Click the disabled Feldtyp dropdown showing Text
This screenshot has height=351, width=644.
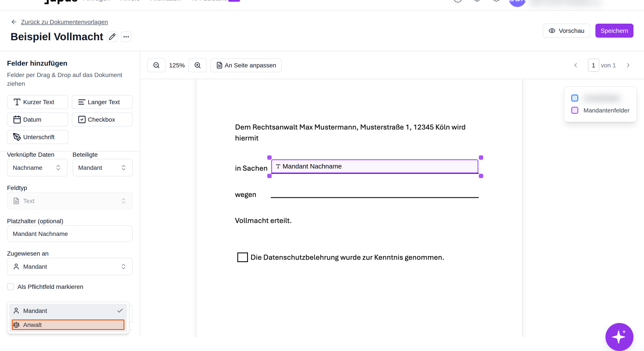click(70, 201)
